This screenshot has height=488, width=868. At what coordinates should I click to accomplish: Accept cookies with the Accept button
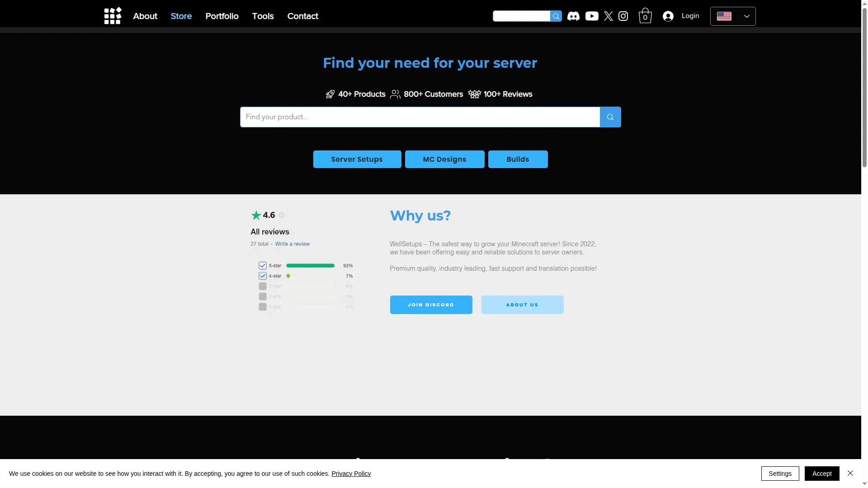pos(822,474)
